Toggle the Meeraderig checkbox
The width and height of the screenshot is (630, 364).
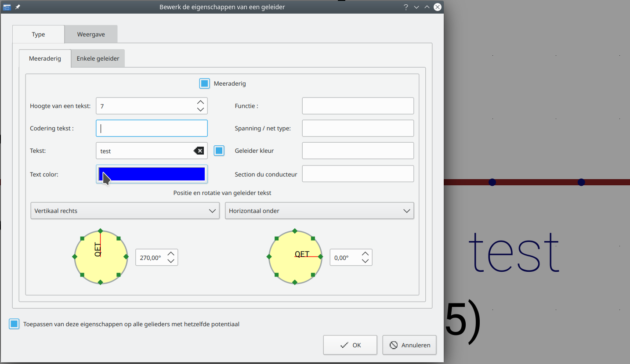(x=204, y=83)
